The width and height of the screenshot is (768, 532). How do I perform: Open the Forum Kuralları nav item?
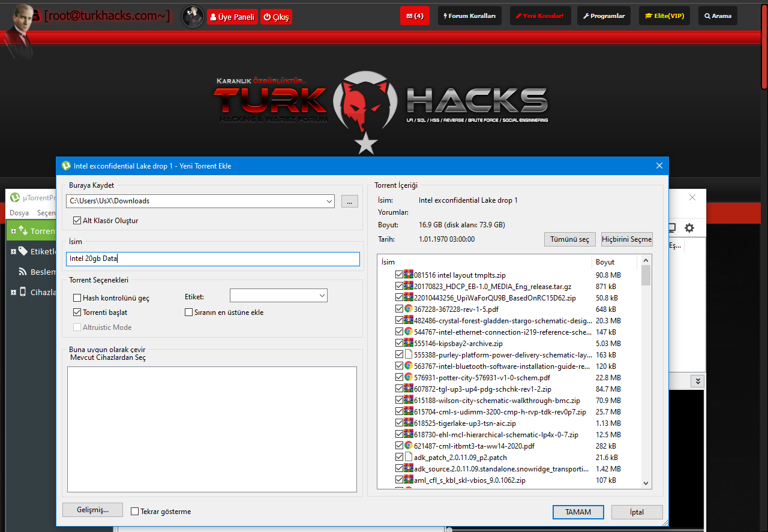[470, 16]
